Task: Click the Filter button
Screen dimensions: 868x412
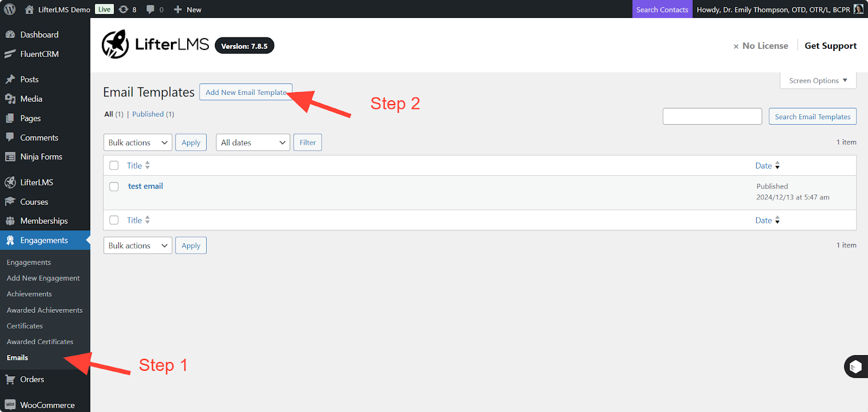Action: click(308, 143)
